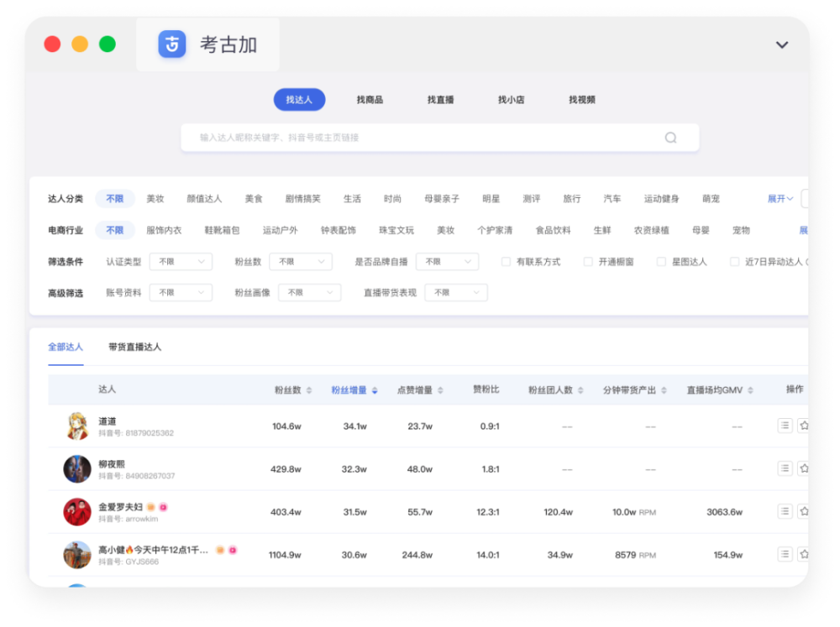
Task: Click the influencer search input field
Action: click(x=440, y=138)
